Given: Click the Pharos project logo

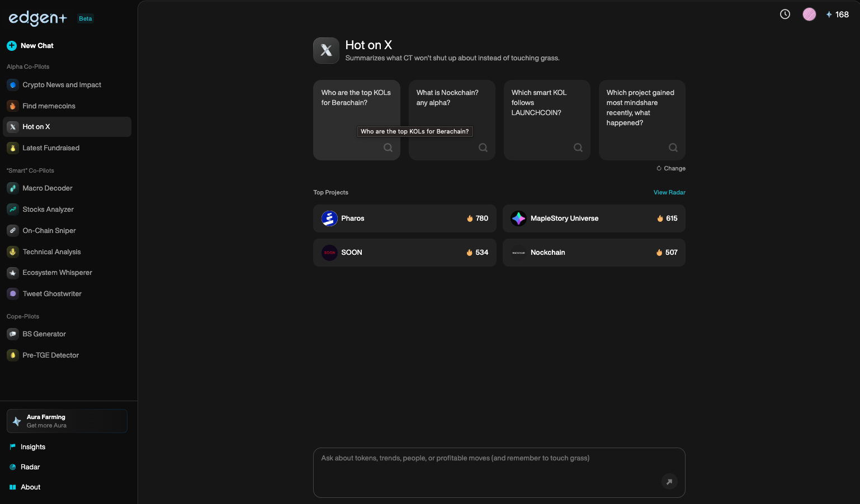Looking at the screenshot, I should click(x=329, y=218).
